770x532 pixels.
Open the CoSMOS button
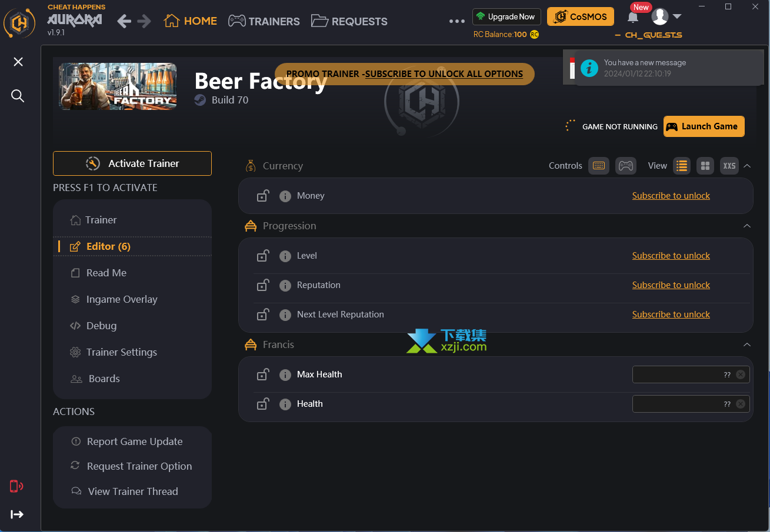point(581,16)
